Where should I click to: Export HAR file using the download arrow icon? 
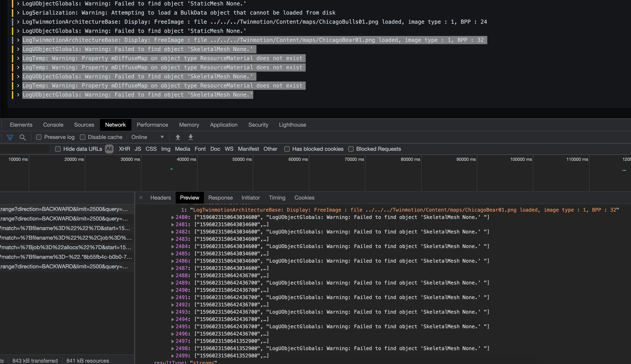point(190,137)
